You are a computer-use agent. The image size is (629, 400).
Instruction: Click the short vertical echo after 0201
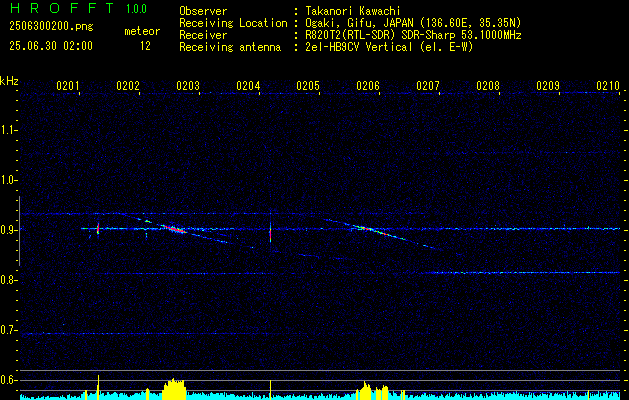tap(98, 230)
